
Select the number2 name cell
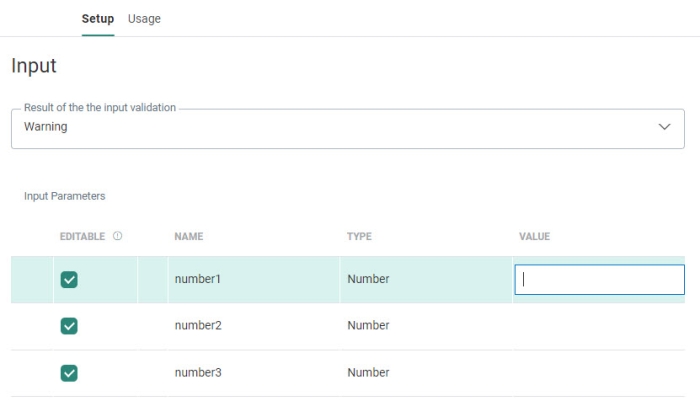(197, 326)
